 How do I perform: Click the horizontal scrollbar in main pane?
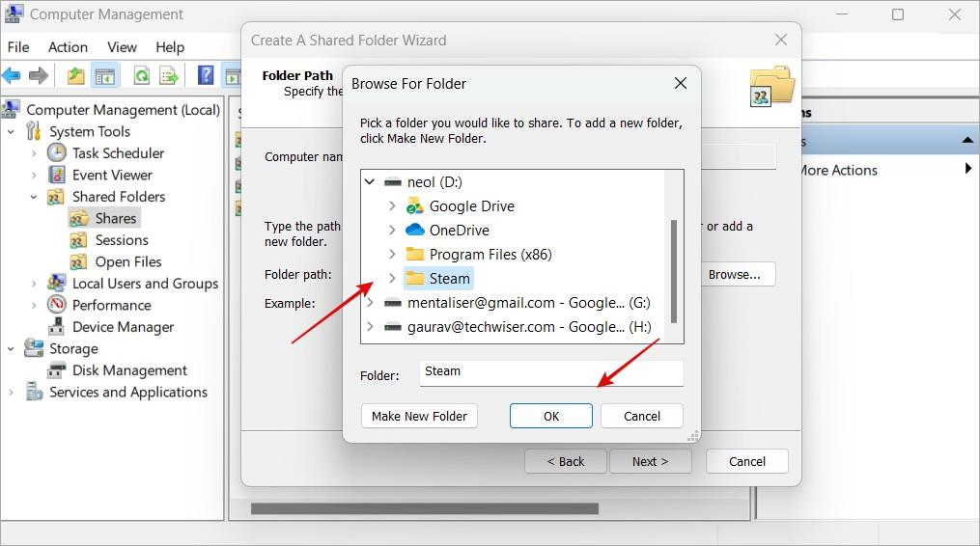pos(425,509)
